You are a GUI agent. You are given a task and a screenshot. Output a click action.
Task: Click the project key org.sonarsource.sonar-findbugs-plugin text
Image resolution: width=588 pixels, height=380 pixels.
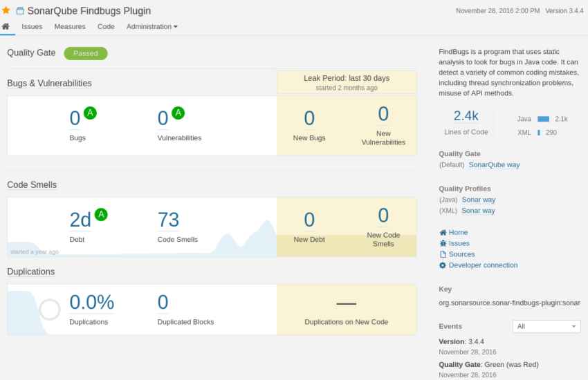click(510, 303)
